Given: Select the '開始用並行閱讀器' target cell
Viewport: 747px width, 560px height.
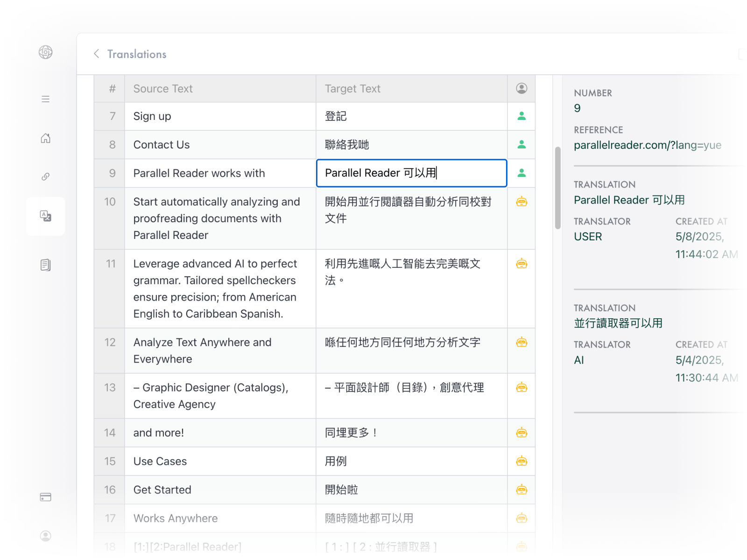Looking at the screenshot, I should [x=412, y=218].
